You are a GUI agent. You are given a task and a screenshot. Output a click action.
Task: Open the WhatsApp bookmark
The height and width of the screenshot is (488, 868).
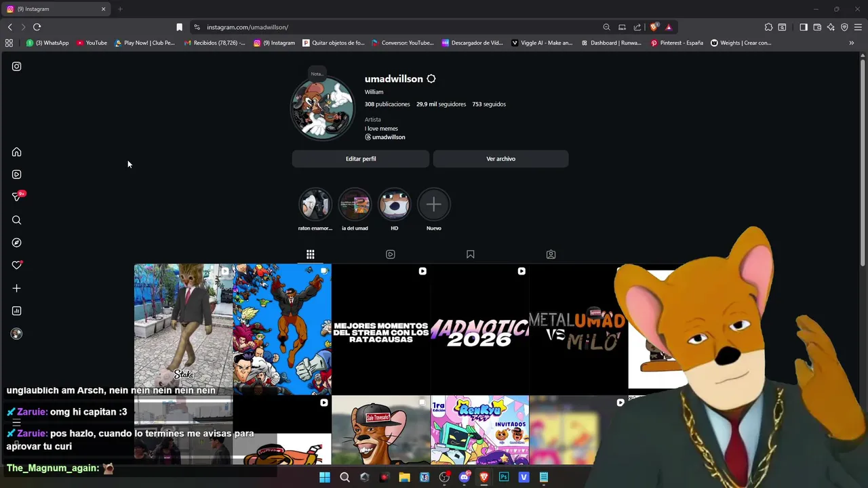tap(47, 43)
